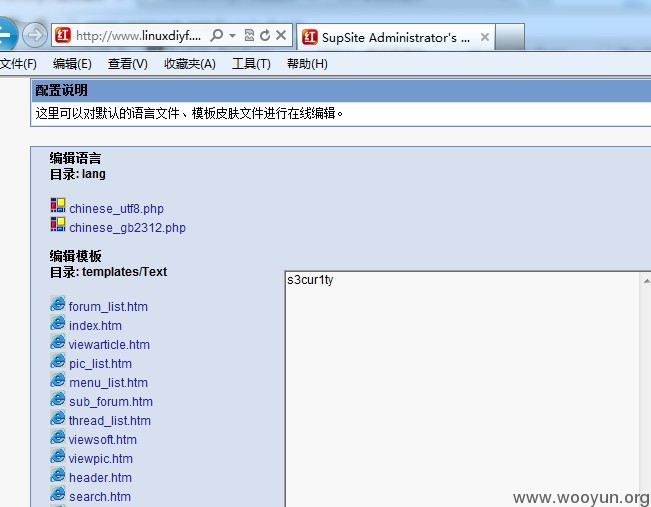Click the 编辑语言 heading
The width and height of the screenshot is (651, 507).
click(75, 158)
